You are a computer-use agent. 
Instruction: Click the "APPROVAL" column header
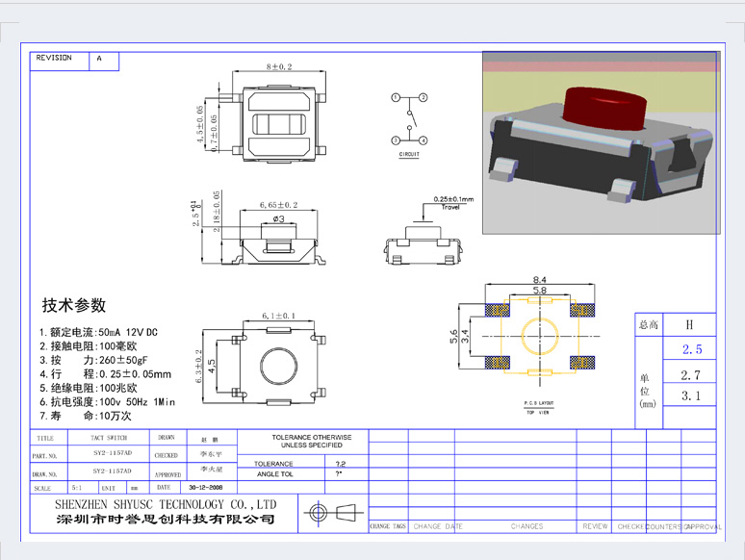pyautogui.click(x=704, y=526)
